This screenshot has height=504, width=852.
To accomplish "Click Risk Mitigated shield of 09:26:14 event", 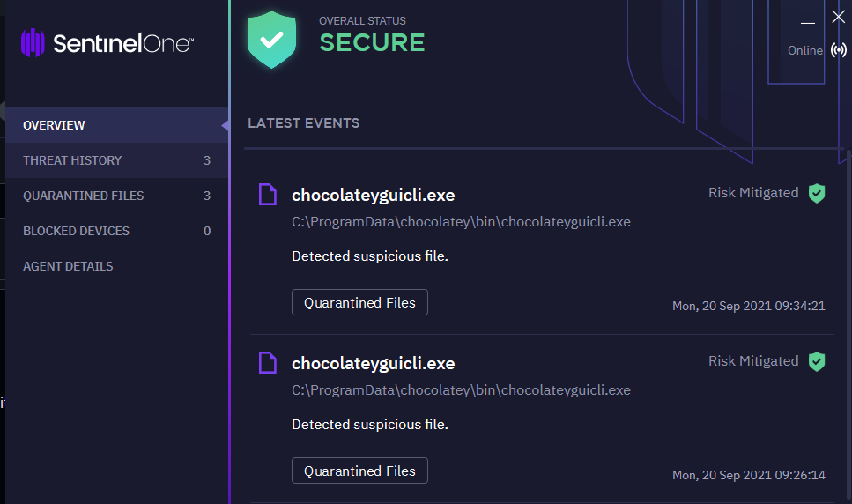I will click(817, 362).
